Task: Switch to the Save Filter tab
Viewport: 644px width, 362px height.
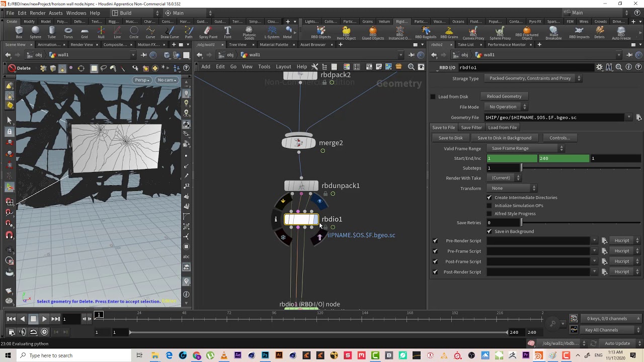Action: pyautogui.click(x=471, y=128)
